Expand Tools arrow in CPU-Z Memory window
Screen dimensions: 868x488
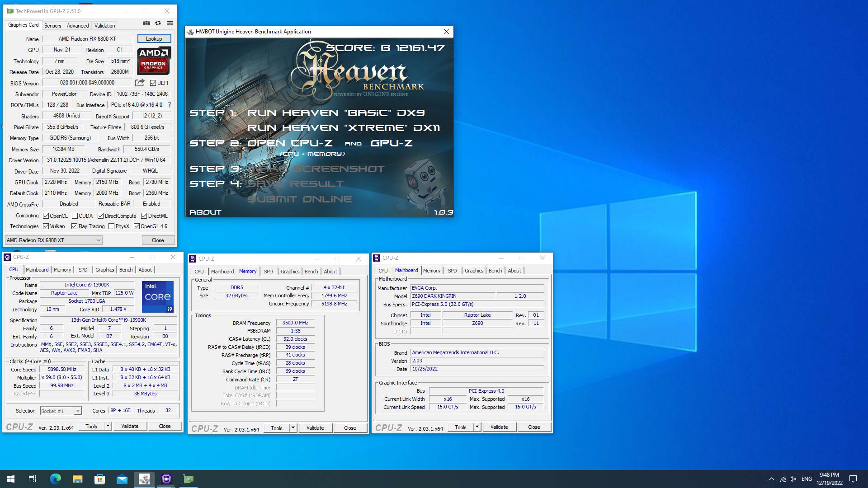point(293,428)
